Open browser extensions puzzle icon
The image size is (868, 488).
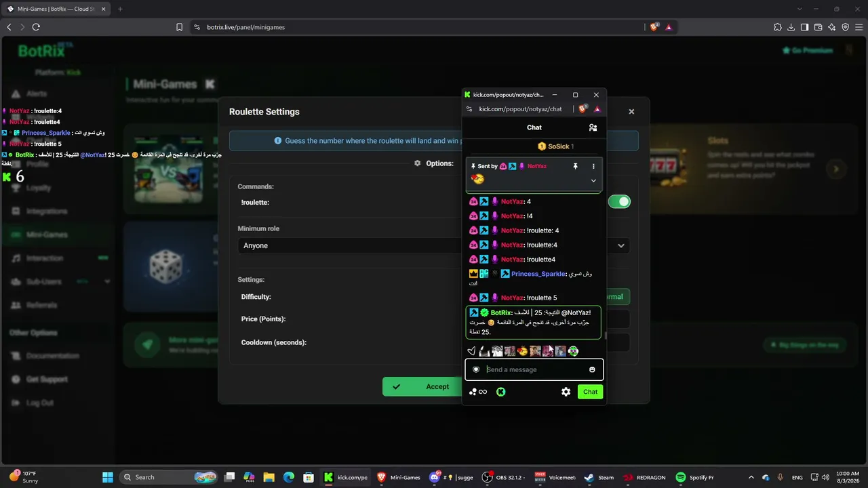pos(778,27)
